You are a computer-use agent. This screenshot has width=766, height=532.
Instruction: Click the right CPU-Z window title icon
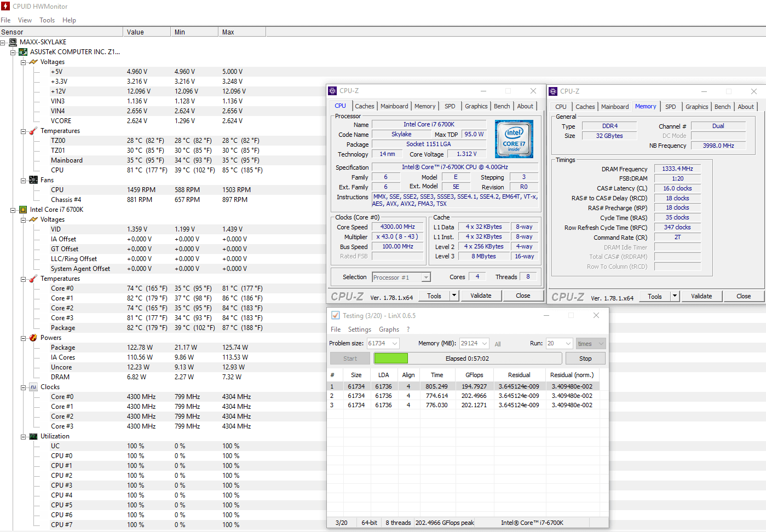(553, 91)
